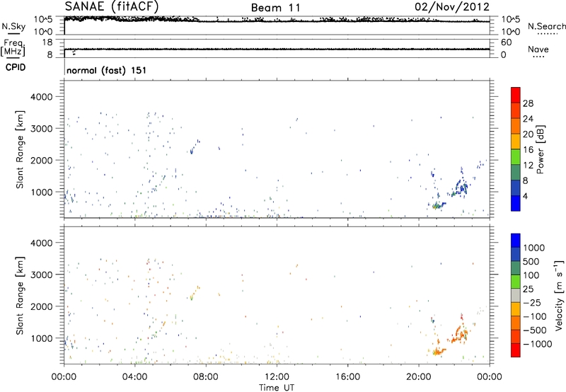Click the 28 tick on Power colorbar
566x392 pixels.
[x=528, y=103]
